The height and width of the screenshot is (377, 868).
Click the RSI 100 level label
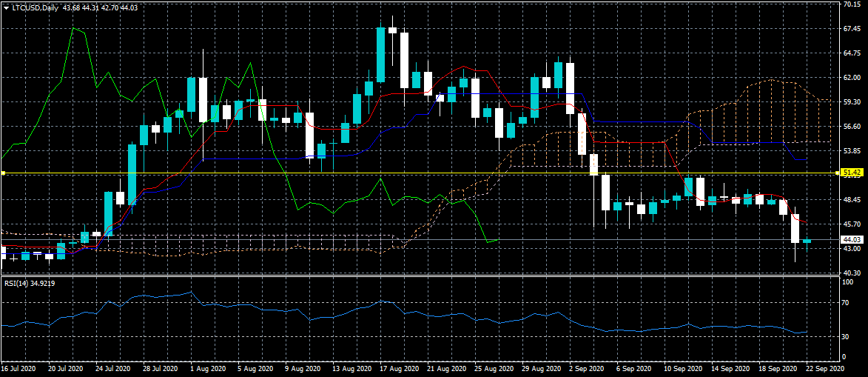pyautogui.click(x=847, y=282)
